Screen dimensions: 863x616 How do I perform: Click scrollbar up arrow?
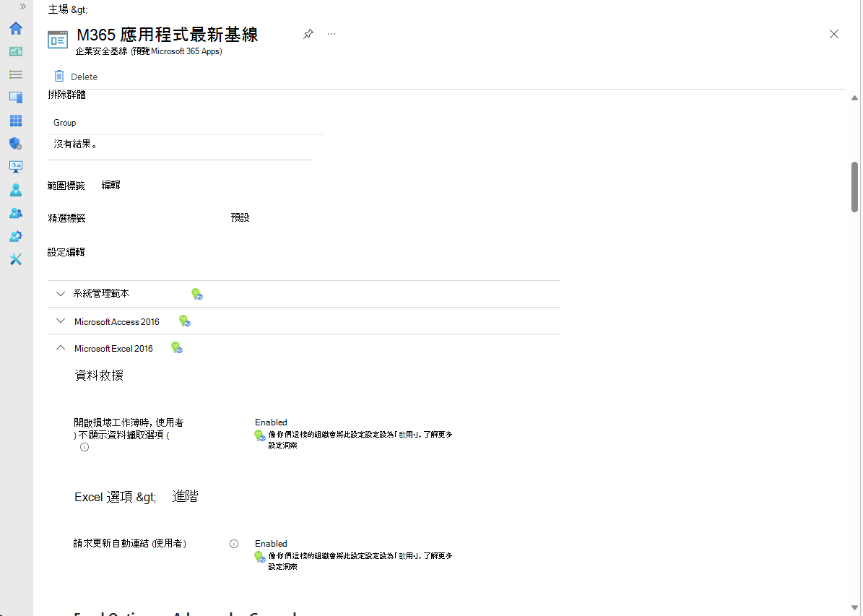[x=854, y=98]
